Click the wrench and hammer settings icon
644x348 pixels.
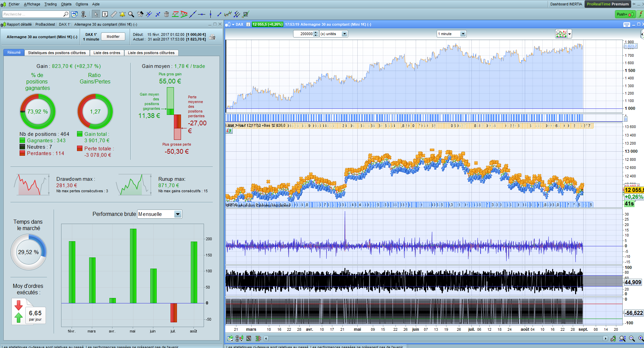140,14
